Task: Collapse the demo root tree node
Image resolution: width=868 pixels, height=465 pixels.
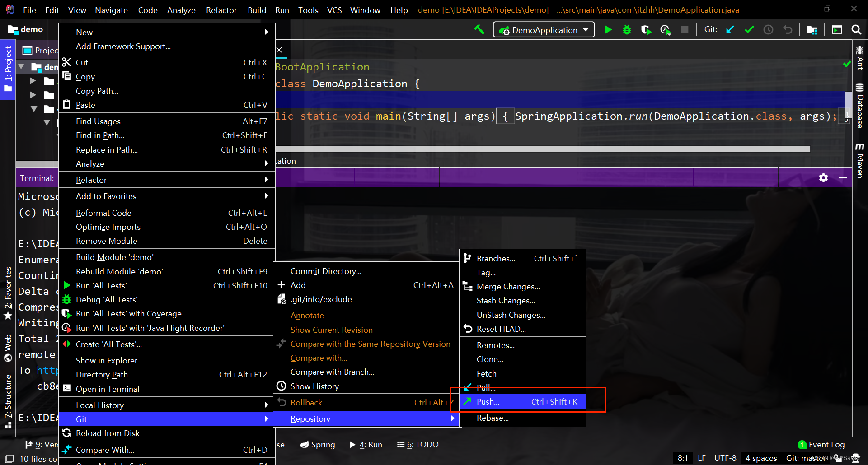Action: point(21,67)
